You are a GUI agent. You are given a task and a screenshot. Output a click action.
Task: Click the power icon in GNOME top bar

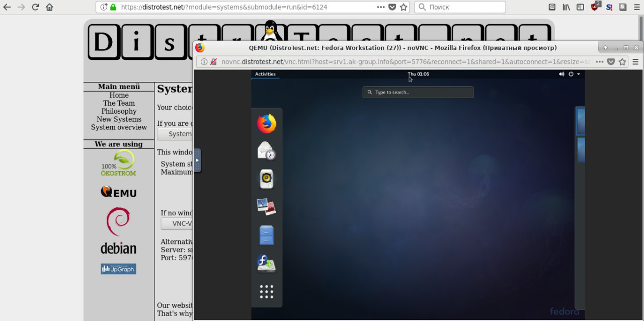(x=571, y=74)
